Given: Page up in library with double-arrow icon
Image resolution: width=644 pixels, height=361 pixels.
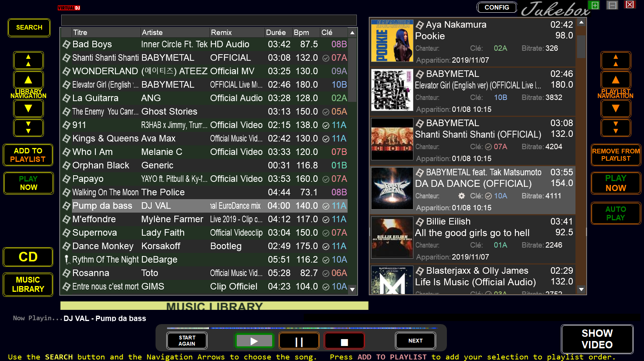Looking at the screenshot, I should [x=28, y=61].
